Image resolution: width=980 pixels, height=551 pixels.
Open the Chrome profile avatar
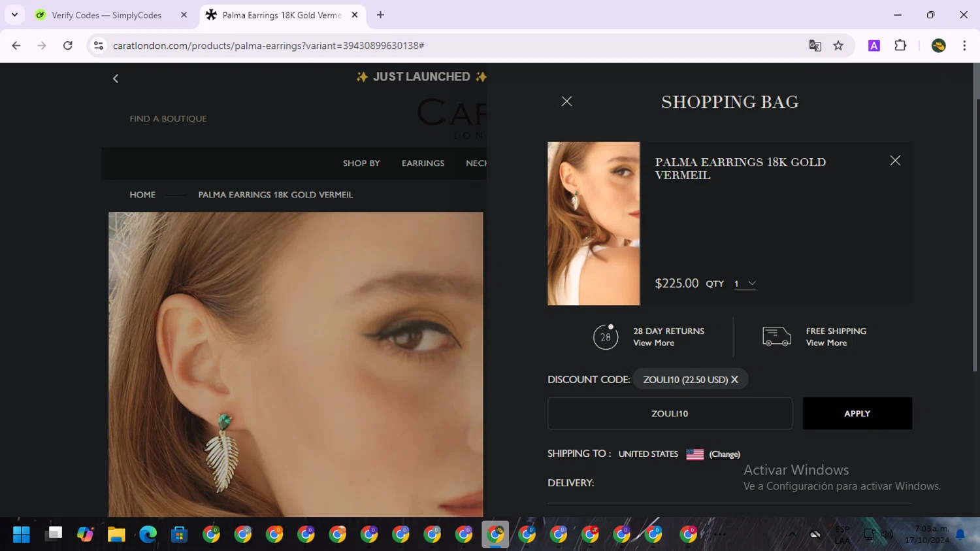tap(939, 46)
